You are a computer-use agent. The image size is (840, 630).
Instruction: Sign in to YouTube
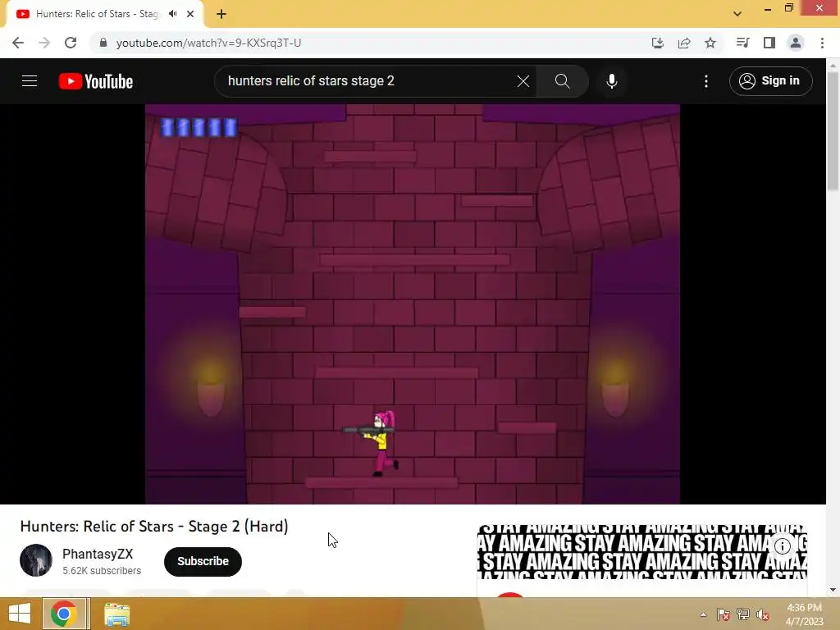click(x=770, y=81)
